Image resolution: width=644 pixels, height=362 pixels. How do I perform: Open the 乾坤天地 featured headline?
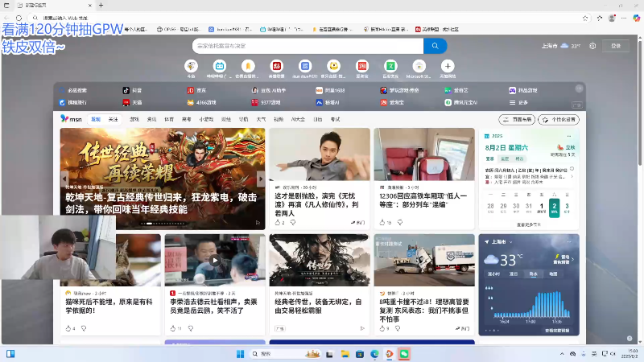click(x=161, y=204)
